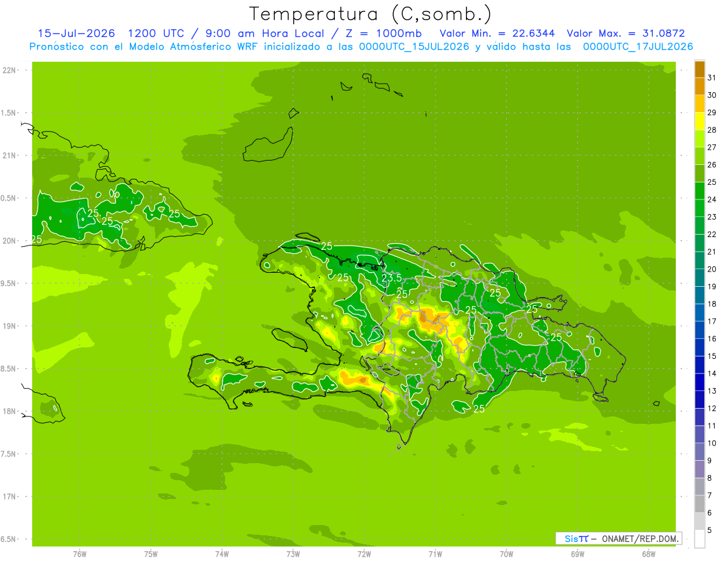
Task: Select '0000UTC_17JUL2026' valid-until time
Action: (x=638, y=47)
